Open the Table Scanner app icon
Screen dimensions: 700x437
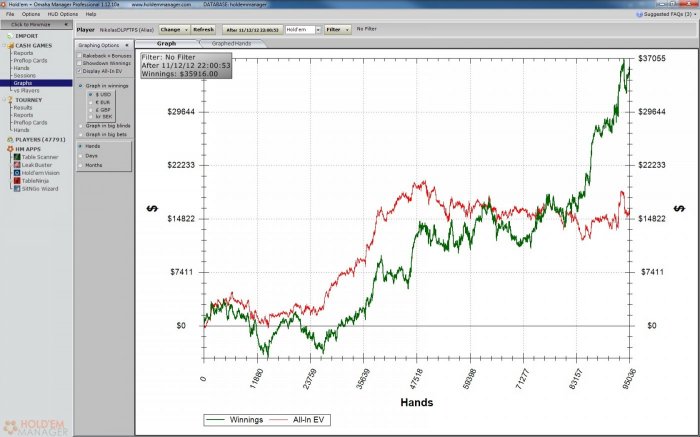pos(17,157)
